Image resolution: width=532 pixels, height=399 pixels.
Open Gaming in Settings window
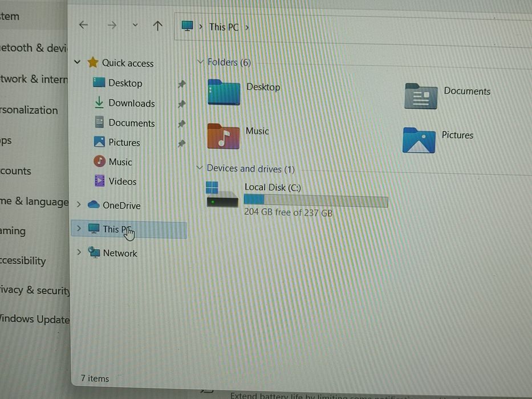point(13,231)
